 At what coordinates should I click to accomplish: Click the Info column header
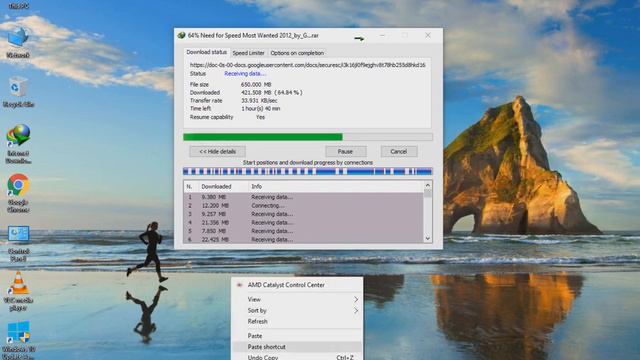click(x=336, y=187)
